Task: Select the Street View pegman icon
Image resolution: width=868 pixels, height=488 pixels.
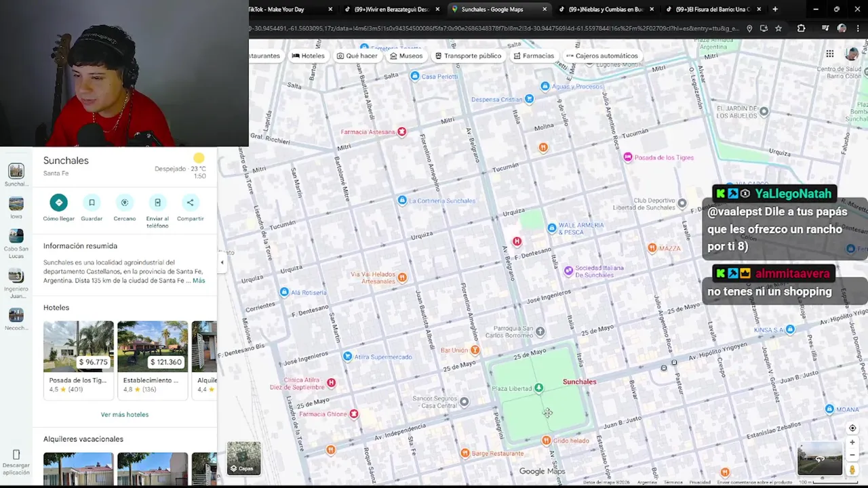Action: tap(852, 469)
